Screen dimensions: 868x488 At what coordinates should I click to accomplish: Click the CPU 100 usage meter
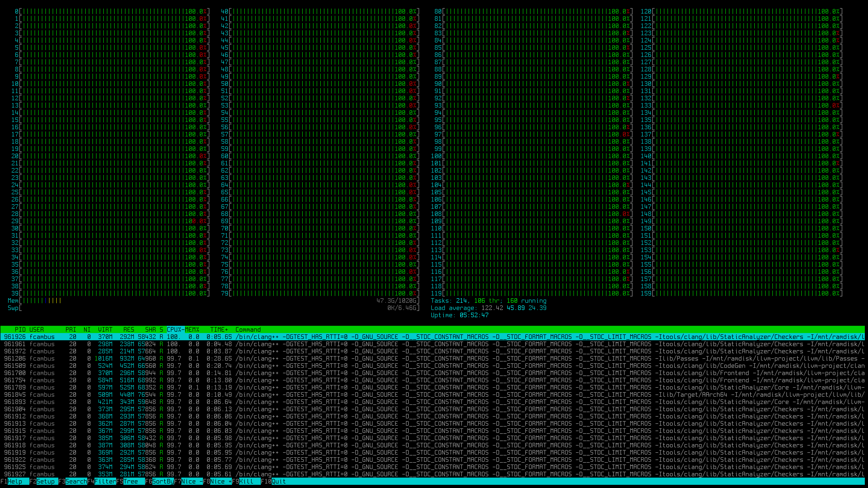coord(532,156)
